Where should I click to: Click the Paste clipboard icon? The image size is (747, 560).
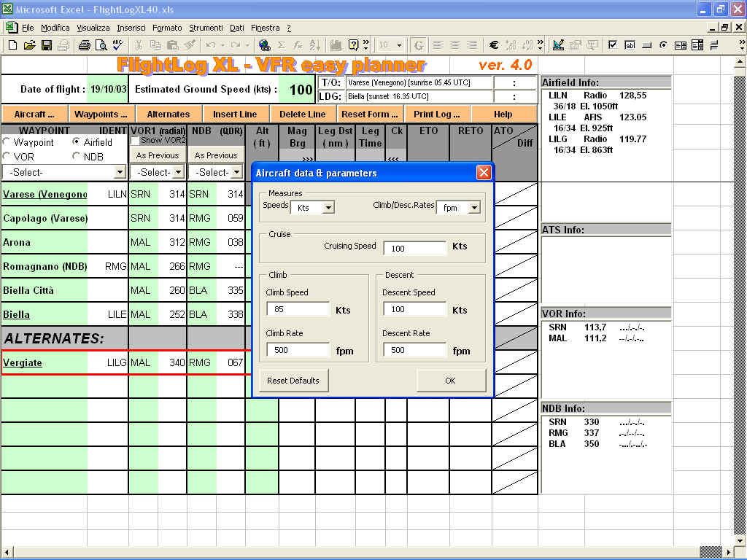(x=172, y=45)
